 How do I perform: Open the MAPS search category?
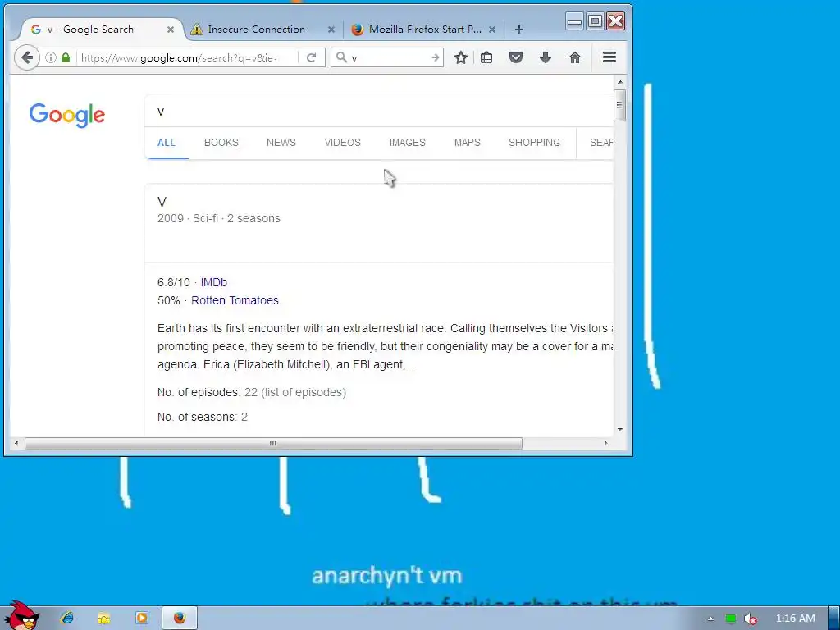tap(467, 143)
